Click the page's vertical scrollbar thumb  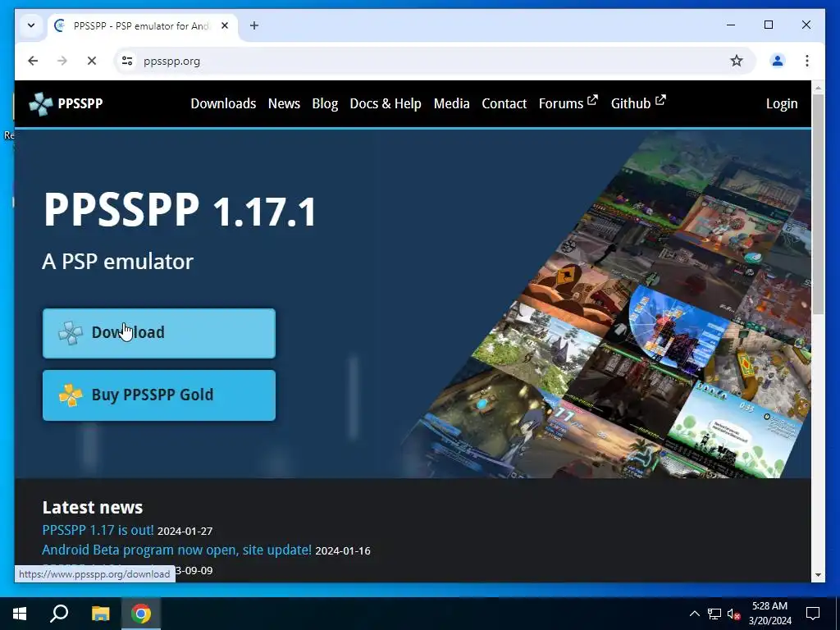point(818,204)
